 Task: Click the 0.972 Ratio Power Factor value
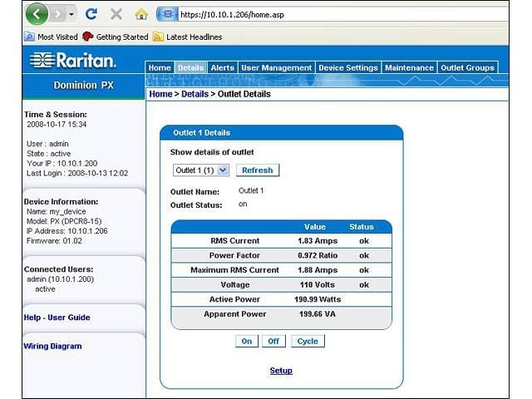click(x=318, y=255)
